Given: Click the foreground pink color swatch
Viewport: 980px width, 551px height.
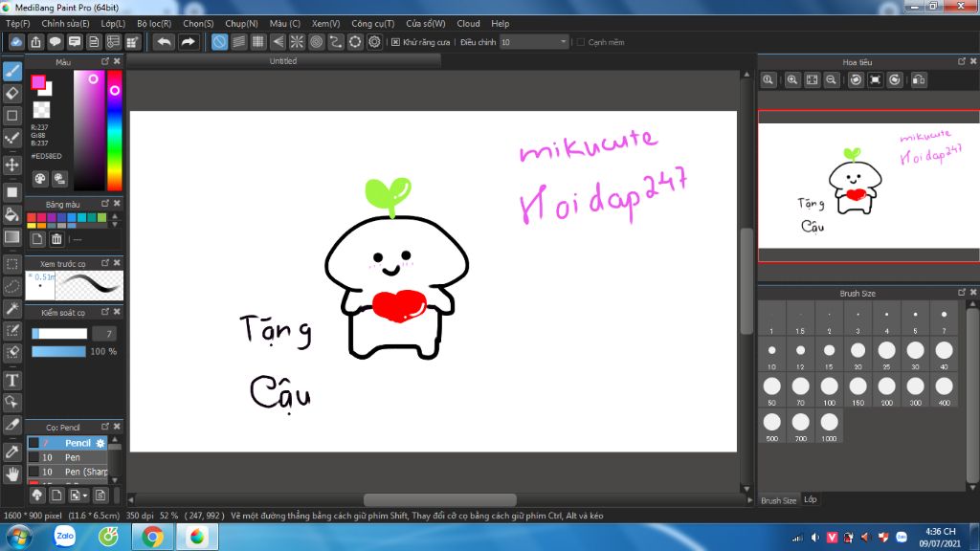Looking at the screenshot, I should (38, 82).
